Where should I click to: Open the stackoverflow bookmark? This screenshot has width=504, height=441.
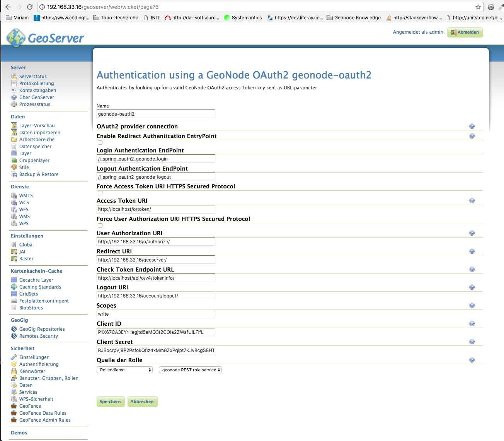coord(414,18)
